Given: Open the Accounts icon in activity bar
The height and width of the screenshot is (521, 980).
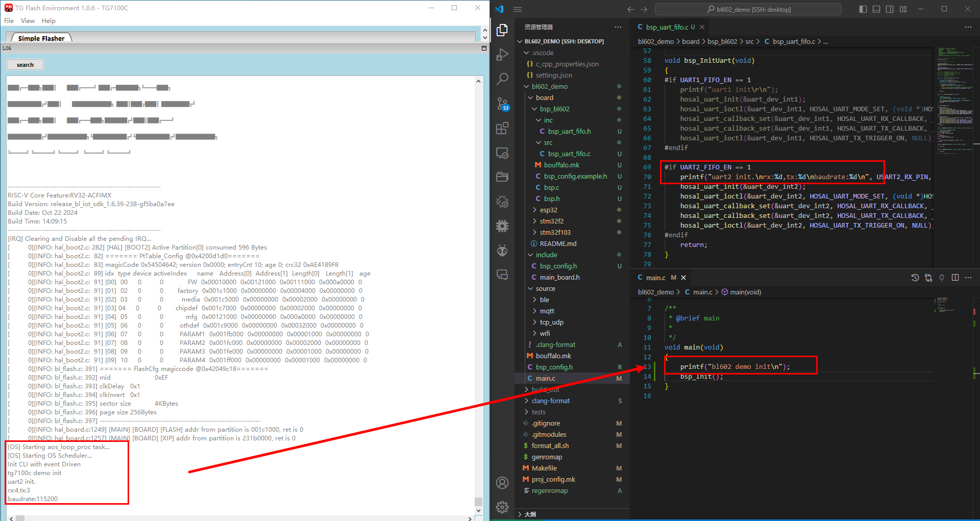Looking at the screenshot, I should pos(502,483).
